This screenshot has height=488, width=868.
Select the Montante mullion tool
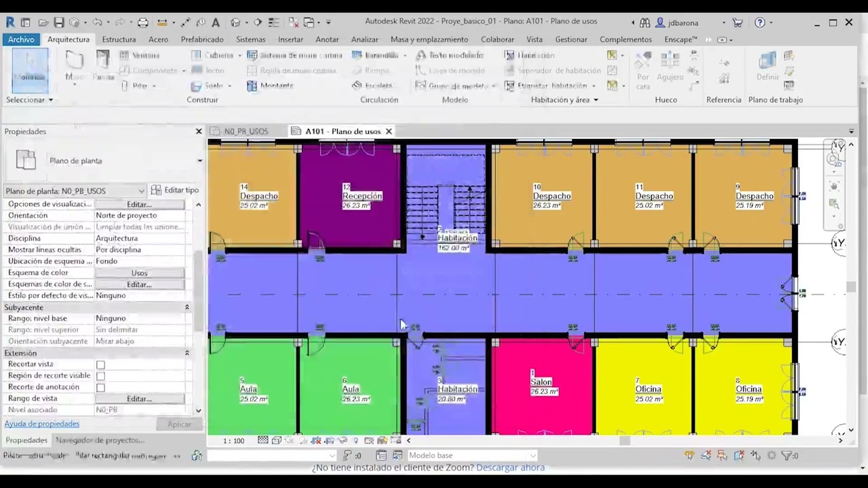[270, 86]
